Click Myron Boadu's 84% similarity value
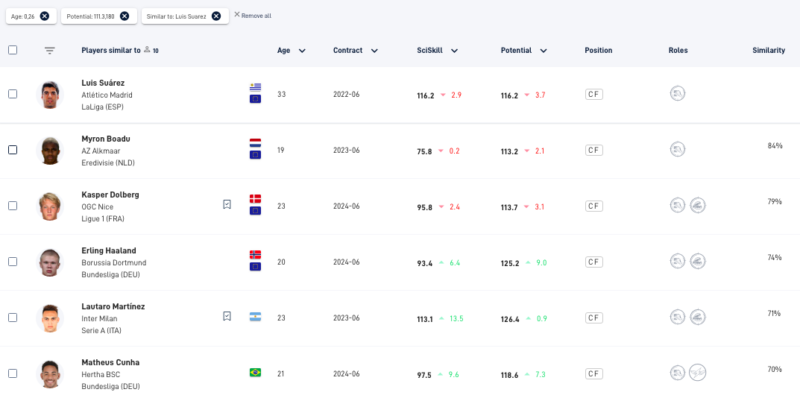800x401 pixels. coord(774,146)
